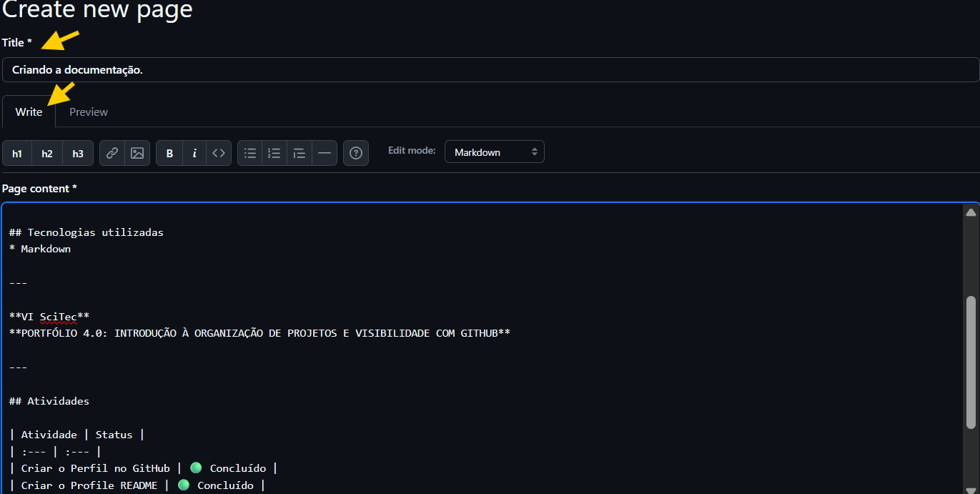980x494 pixels.
Task: Insert a horizontal rule
Action: click(x=325, y=153)
